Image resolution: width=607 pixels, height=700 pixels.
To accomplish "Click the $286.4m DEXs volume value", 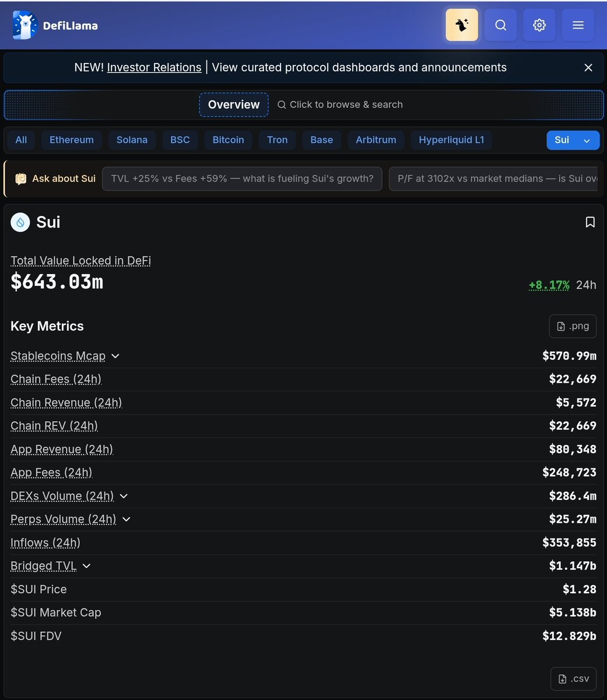I will click(573, 496).
